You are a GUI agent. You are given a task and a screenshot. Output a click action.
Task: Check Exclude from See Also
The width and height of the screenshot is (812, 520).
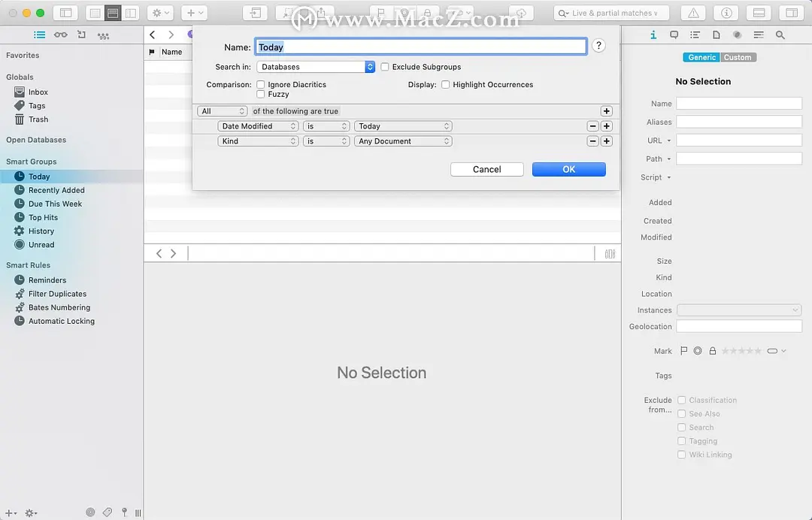tap(681, 413)
